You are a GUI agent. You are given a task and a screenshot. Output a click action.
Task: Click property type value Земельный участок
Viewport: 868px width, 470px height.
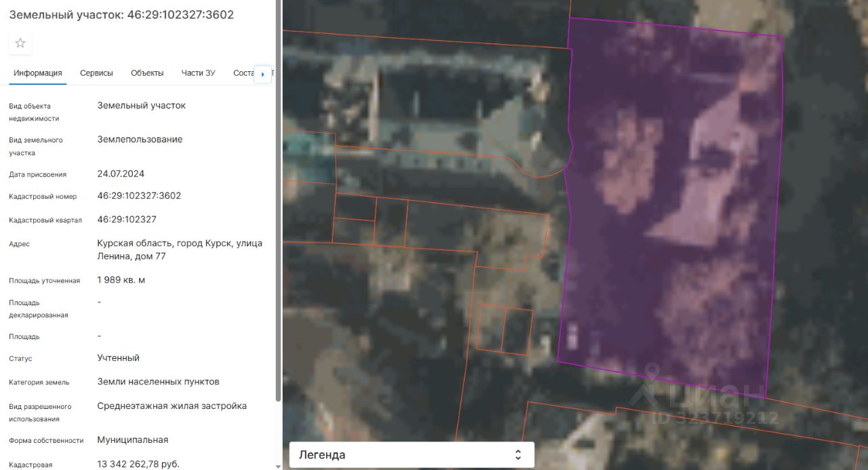141,105
